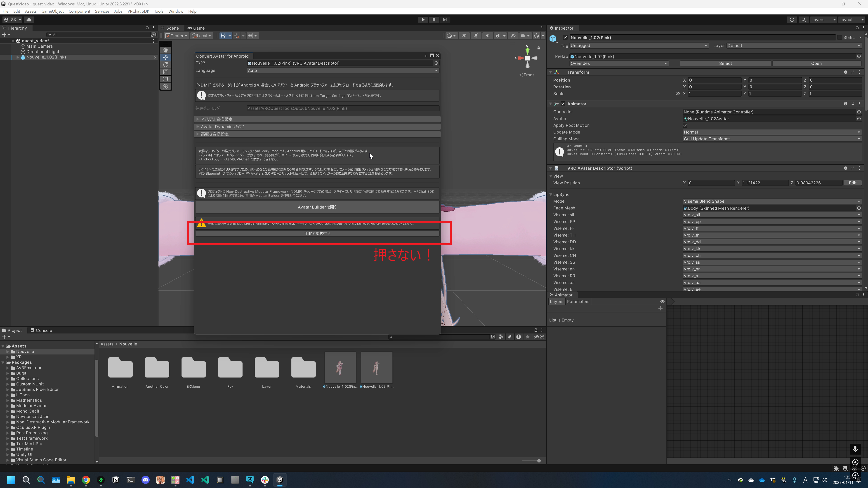Toggle Apply Root Motion checkbox
The height and width of the screenshot is (488, 868).
pyautogui.click(x=685, y=125)
